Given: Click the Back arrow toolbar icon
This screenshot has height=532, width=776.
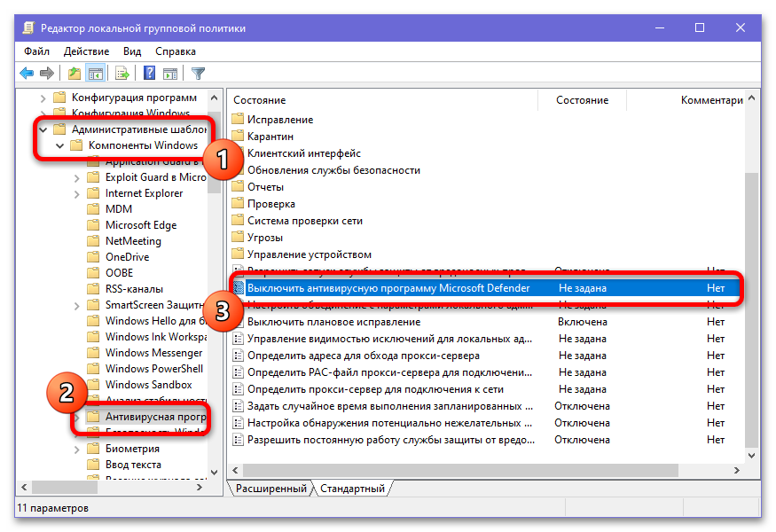Looking at the screenshot, I should 27,74.
